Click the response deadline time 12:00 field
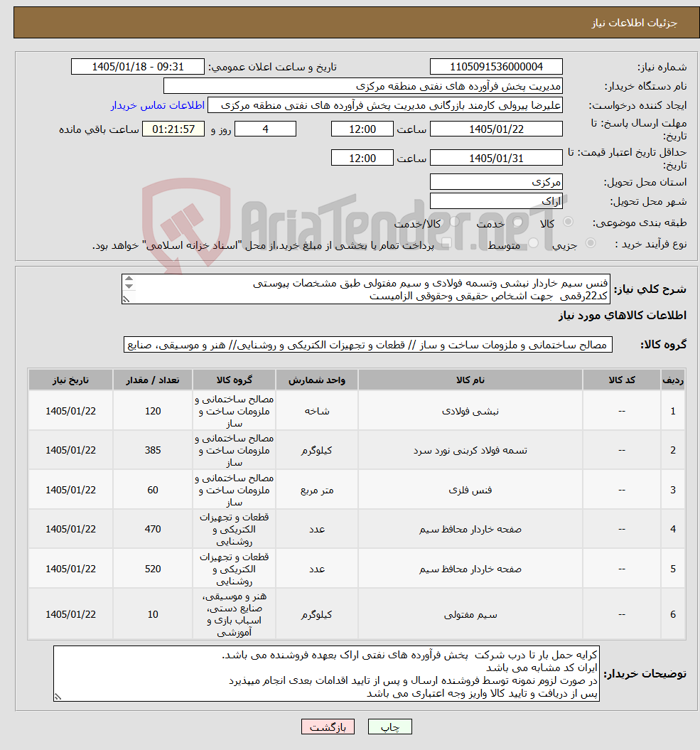The height and width of the screenshot is (750, 700). 362,129
